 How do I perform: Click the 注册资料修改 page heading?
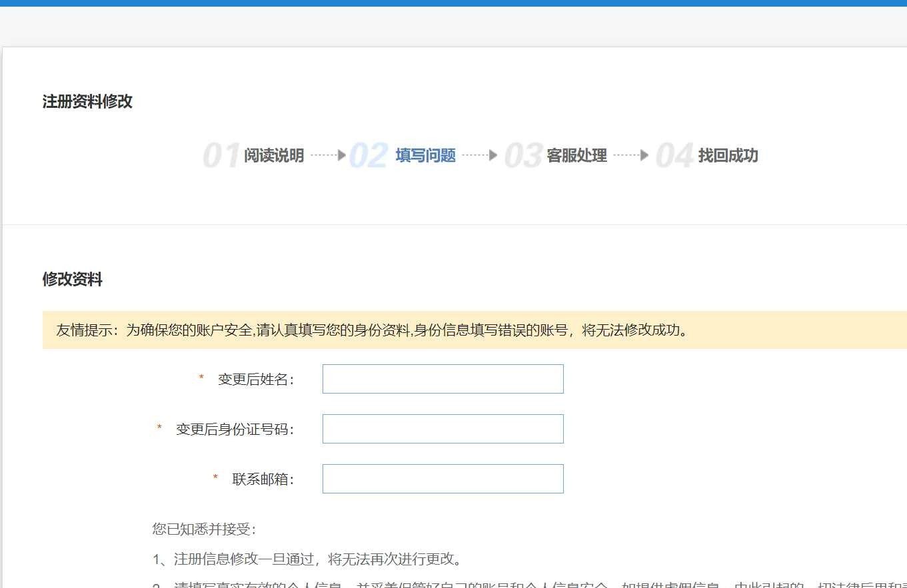coord(87,101)
